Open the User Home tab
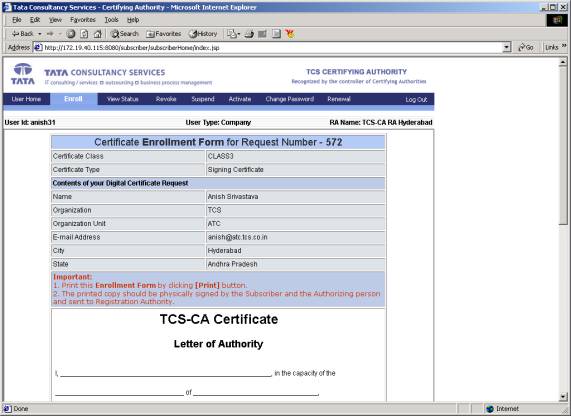 [26, 99]
